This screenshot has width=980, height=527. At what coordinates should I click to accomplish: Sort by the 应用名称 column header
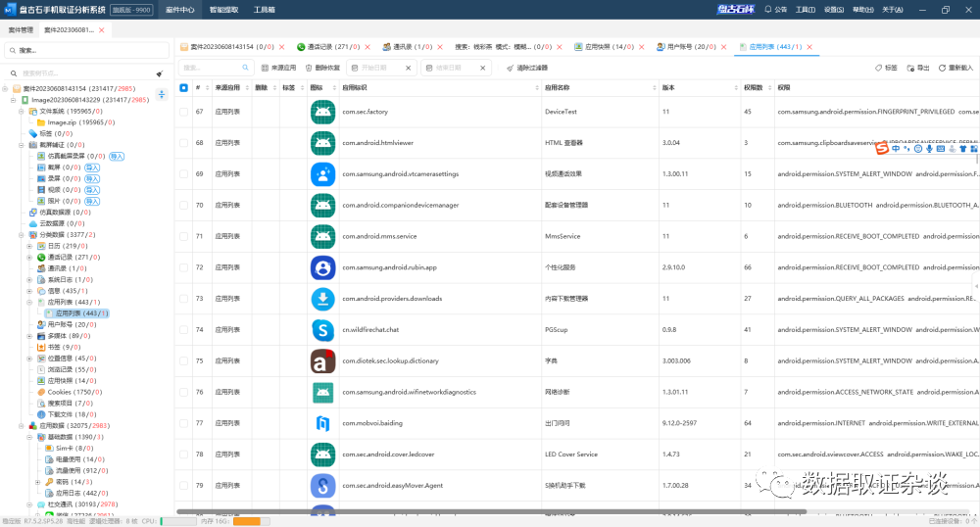pos(600,88)
